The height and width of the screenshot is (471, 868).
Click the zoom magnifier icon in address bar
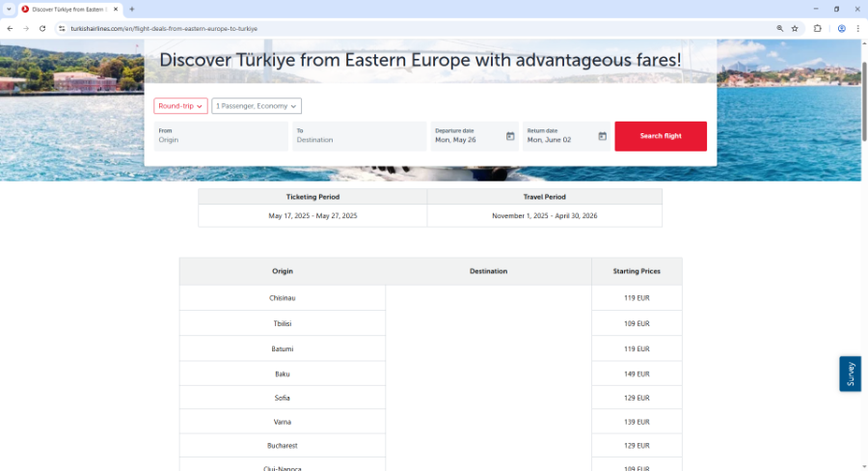point(779,28)
